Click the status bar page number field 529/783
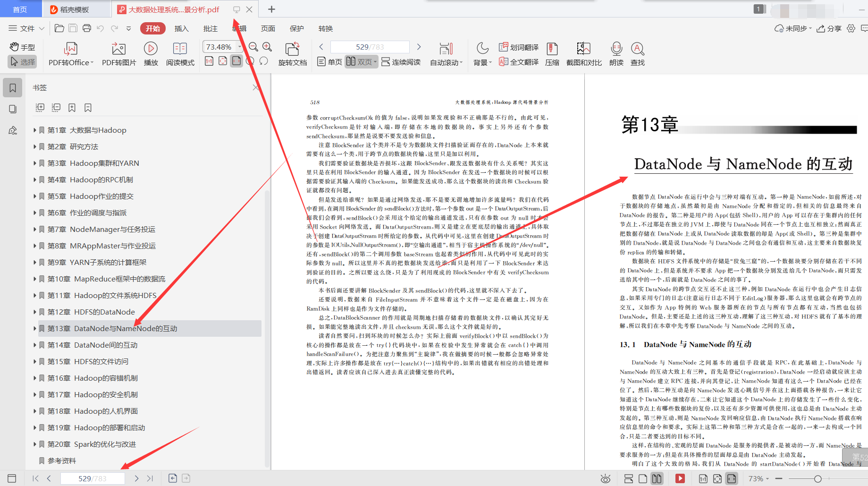868x486 pixels. [93, 478]
